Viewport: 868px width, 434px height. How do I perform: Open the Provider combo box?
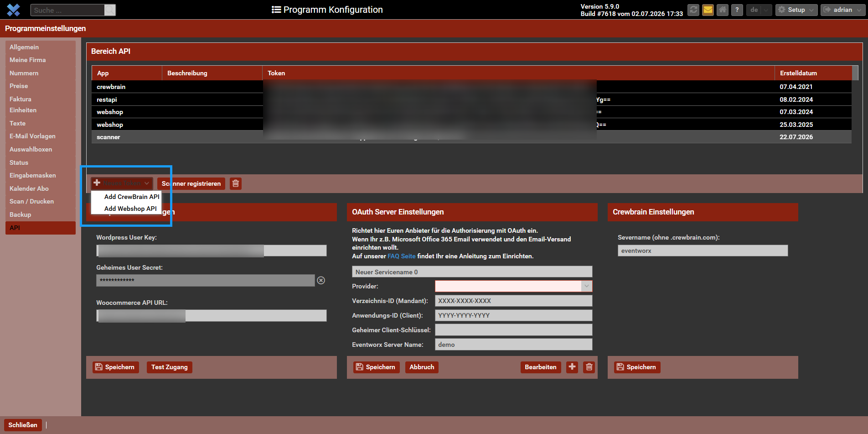tap(513, 286)
